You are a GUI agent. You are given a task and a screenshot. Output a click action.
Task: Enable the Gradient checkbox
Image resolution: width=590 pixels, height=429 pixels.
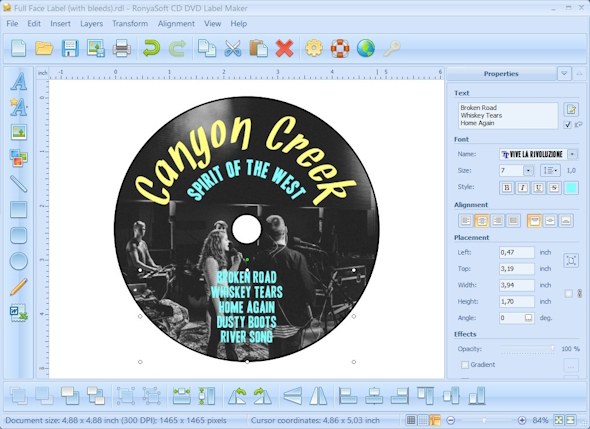[x=465, y=365]
